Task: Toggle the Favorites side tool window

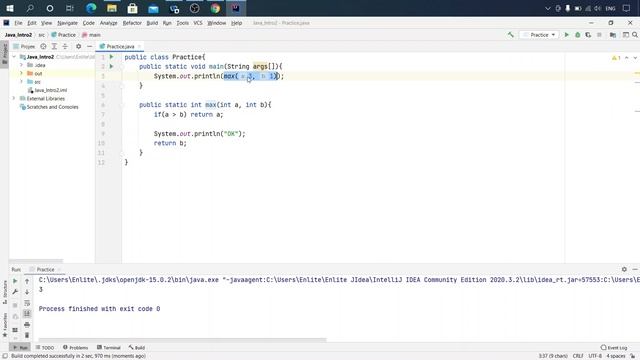Action: tap(4, 325)
